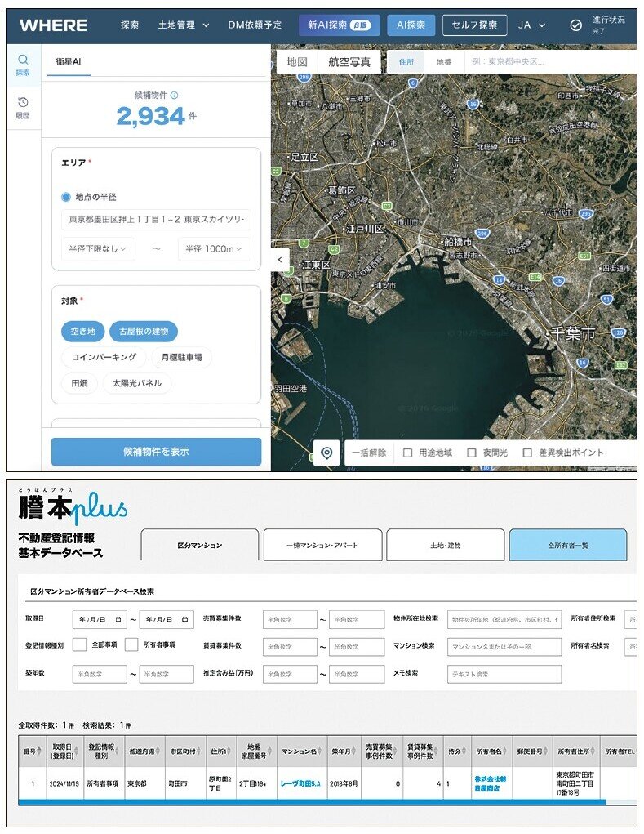The image size is (644, 834).
Task: Check the 全部事項 checkbox
Action: coord(79,644)
